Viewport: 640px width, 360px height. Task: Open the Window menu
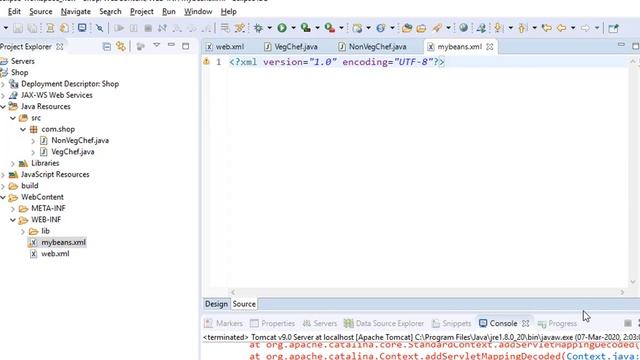pyautogui.click(x=198, y=11)
